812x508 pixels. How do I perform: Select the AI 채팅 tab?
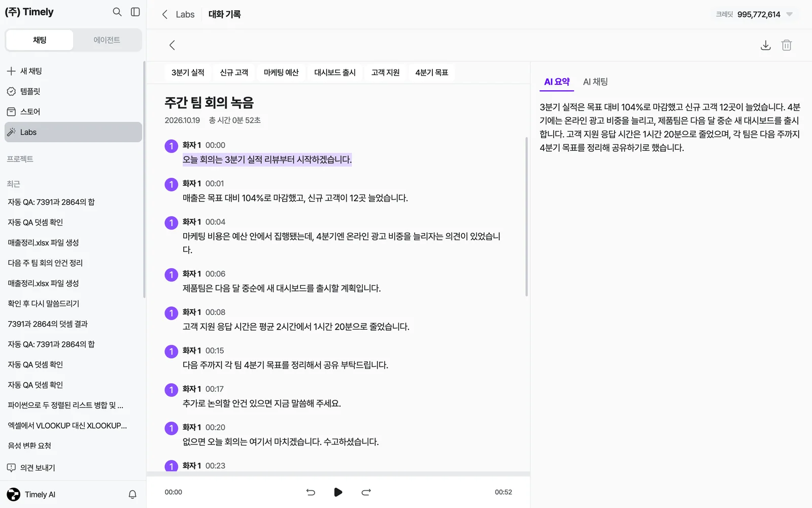click(595, 82)
